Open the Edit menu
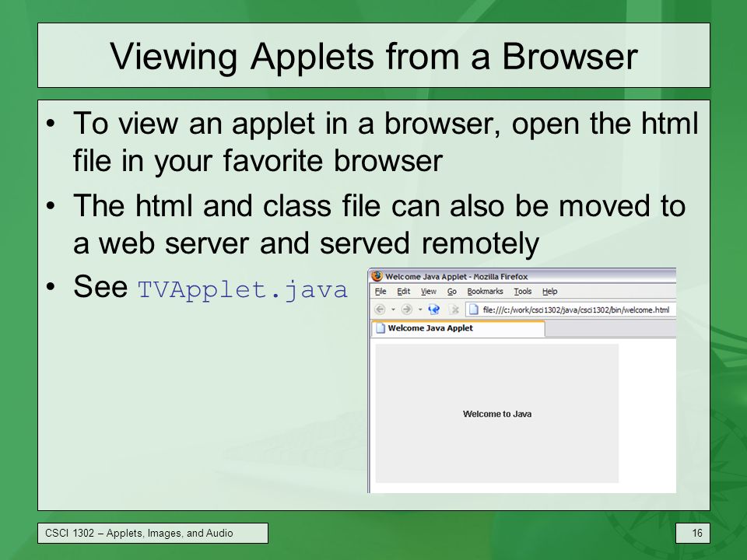The height and width of the screenshot is (560, 747). pyautogui.click(x=404, y=292)
